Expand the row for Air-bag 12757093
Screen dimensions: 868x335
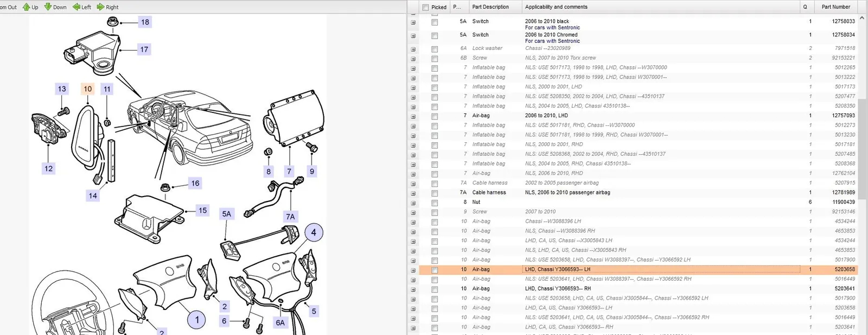413,116
